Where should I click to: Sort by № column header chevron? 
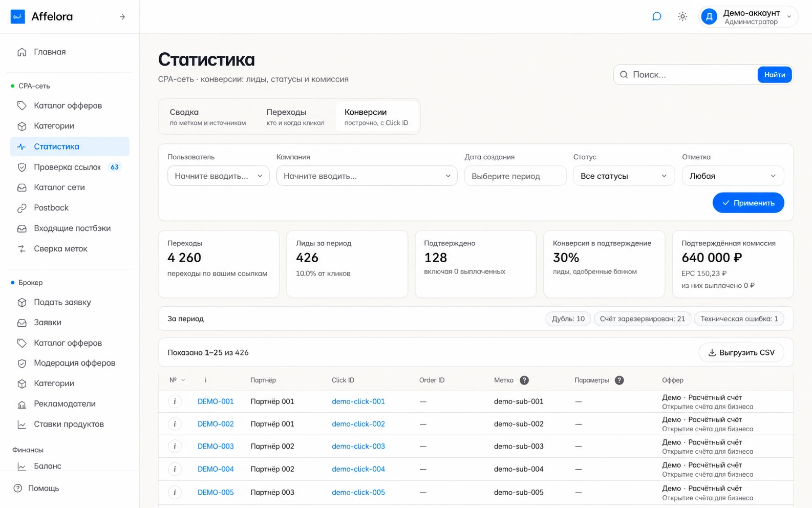click(183, 380)
